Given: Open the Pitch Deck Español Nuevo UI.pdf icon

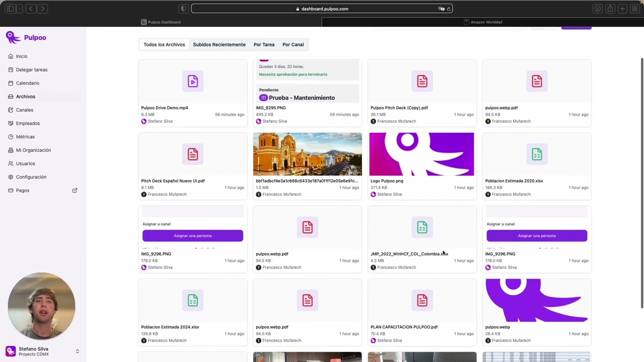Looking at the screenshot, I should coord(193,154).
